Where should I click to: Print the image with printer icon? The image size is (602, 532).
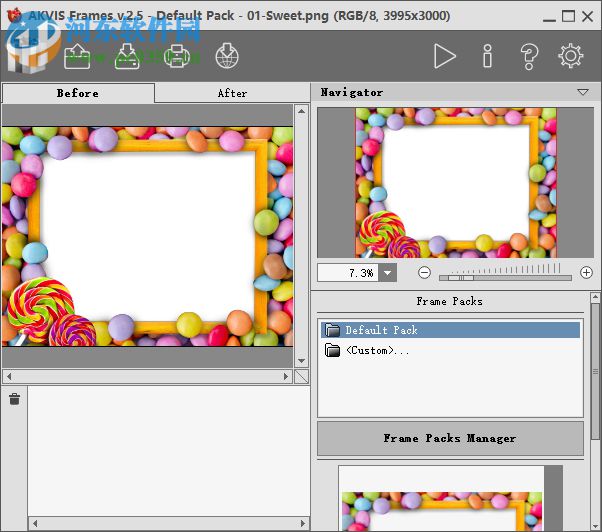click(177, 56)
